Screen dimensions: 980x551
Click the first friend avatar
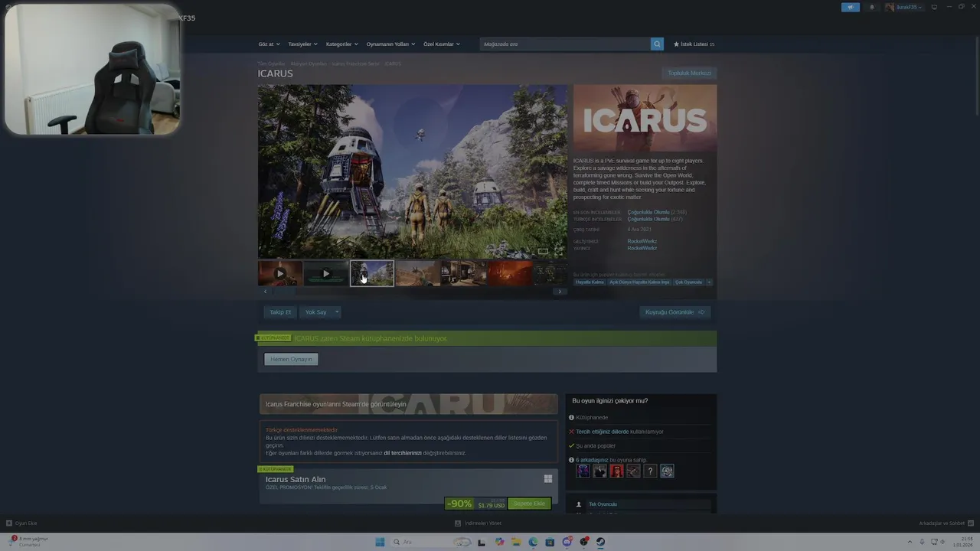(x=583, y=471)
